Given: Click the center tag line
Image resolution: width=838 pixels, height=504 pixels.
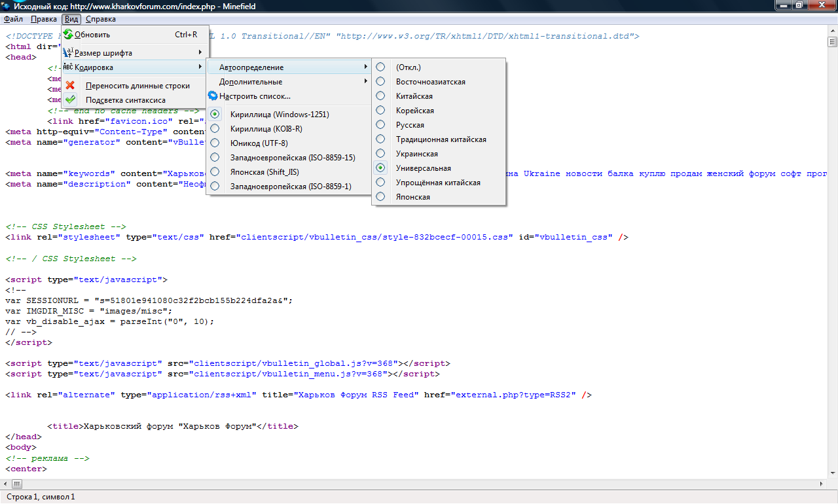Looking at the screenshot, I should (x=26, y=469).
